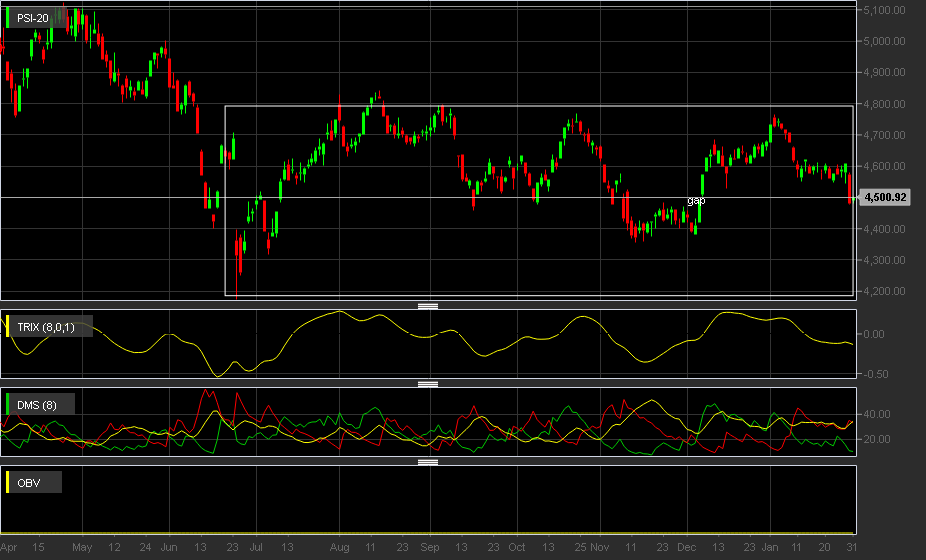Click the 25 Nov date axis label
Viewport: 926px width, 560px height.
[592, 548]
